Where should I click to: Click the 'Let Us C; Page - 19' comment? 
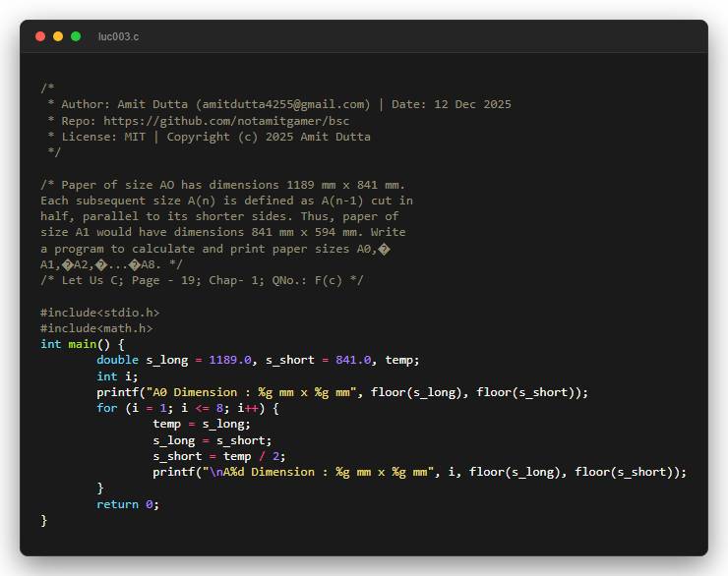(x=202, y=280)
